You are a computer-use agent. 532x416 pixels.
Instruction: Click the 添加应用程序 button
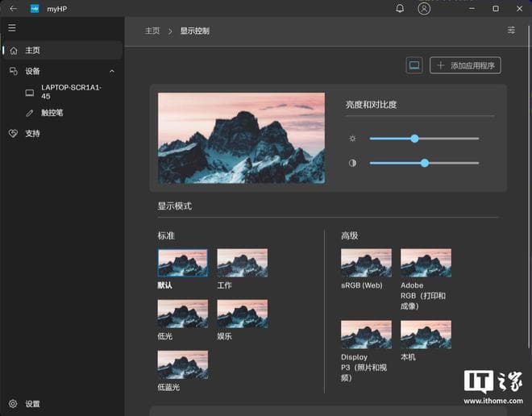pyautogui.click(x=465, y=65)
